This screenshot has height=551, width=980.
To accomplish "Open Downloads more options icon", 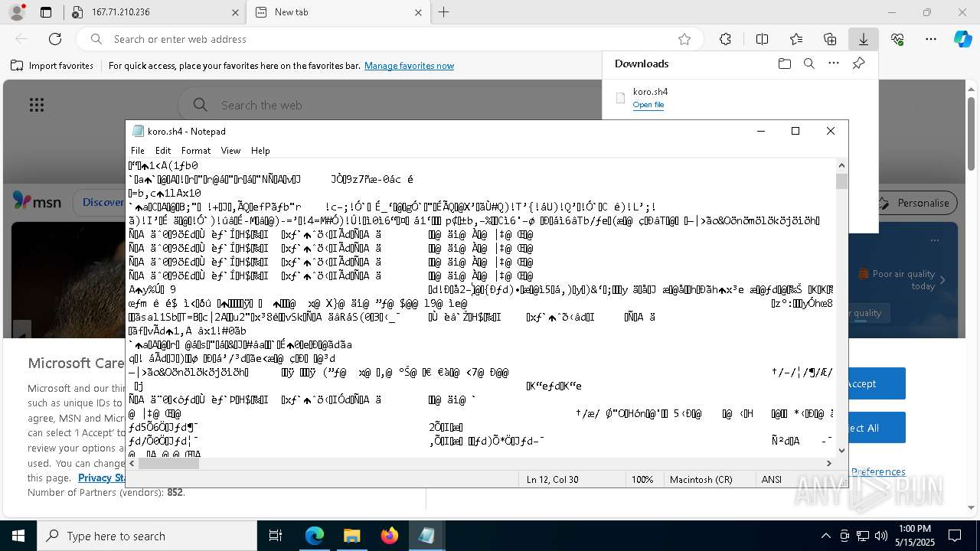I will click(834, 64).
